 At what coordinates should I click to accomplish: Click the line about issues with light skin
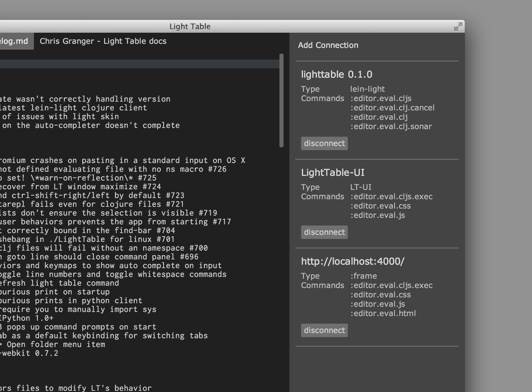click(x=59, y=117)
